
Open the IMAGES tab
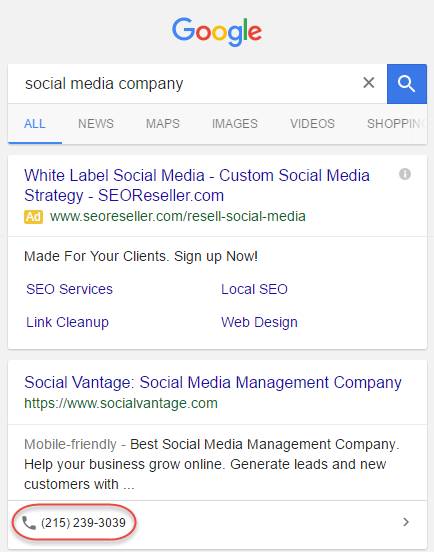coord(235,124)
